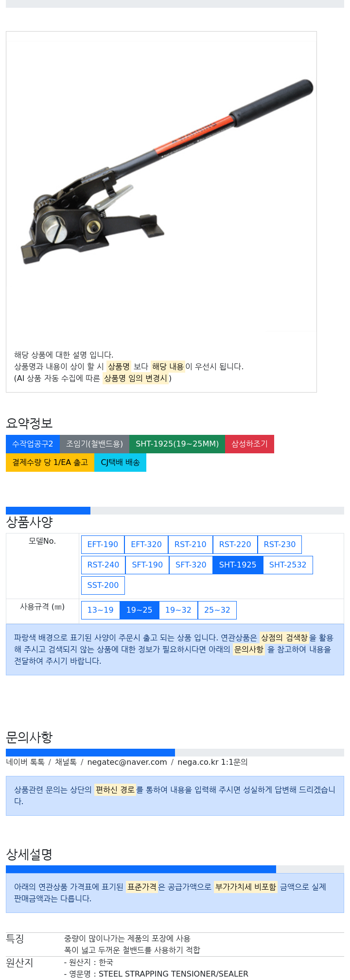Click the highlighted SHT-1925 model
350x980 pixels.
pyautogui.click(x=238, y=565)
